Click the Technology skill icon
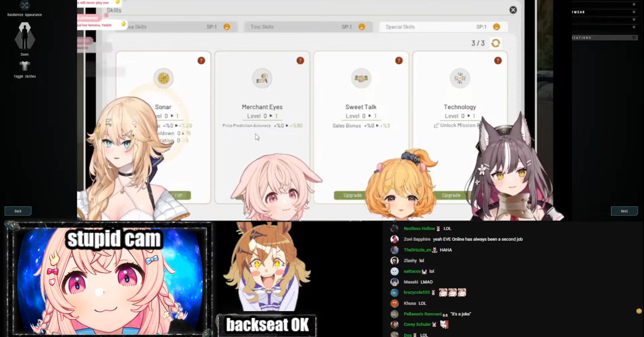 coord(460,78)
